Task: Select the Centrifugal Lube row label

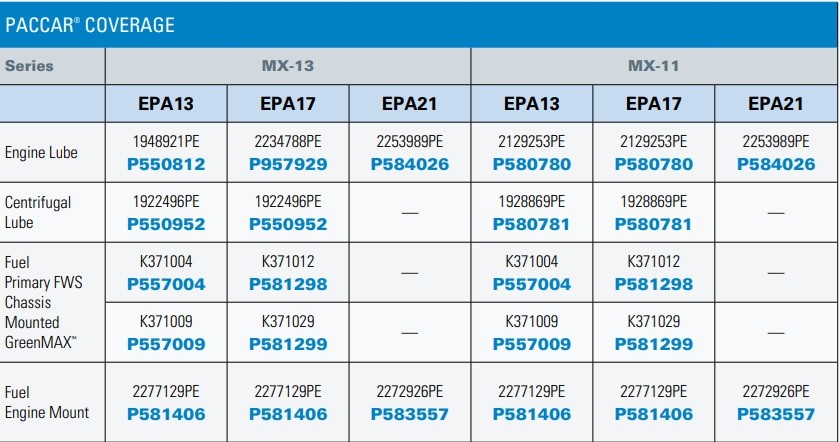Action: tap(38, 212)
